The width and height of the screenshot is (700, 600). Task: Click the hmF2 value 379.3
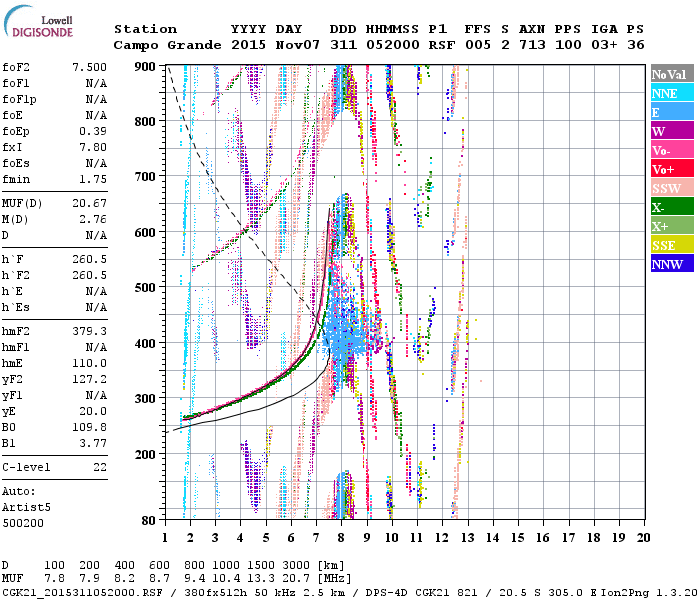89,331
